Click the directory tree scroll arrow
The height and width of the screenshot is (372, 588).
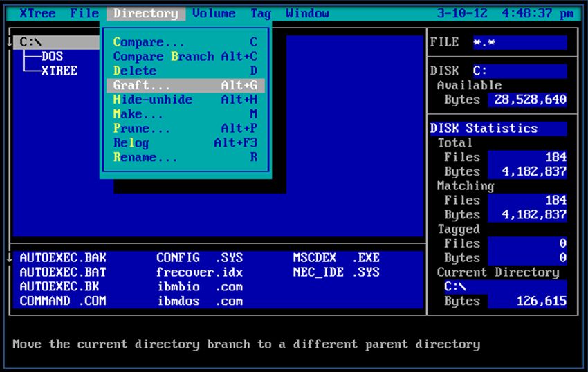tap(9, 42)
